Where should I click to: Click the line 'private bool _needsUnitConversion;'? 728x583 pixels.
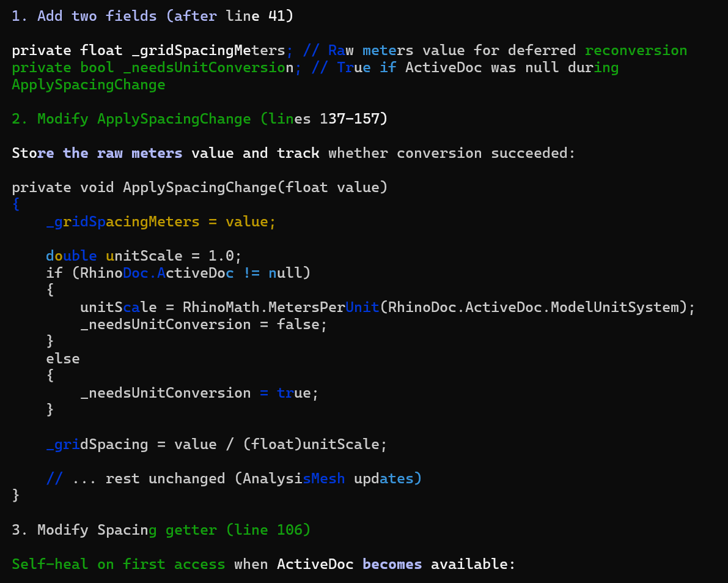click(x=156, y=67)
